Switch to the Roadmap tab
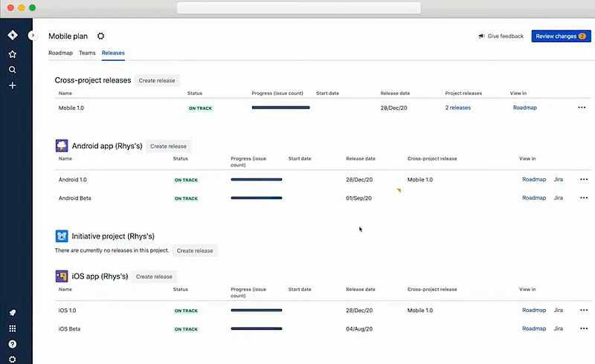Viewport: 595px width, 364px height. 60,53
